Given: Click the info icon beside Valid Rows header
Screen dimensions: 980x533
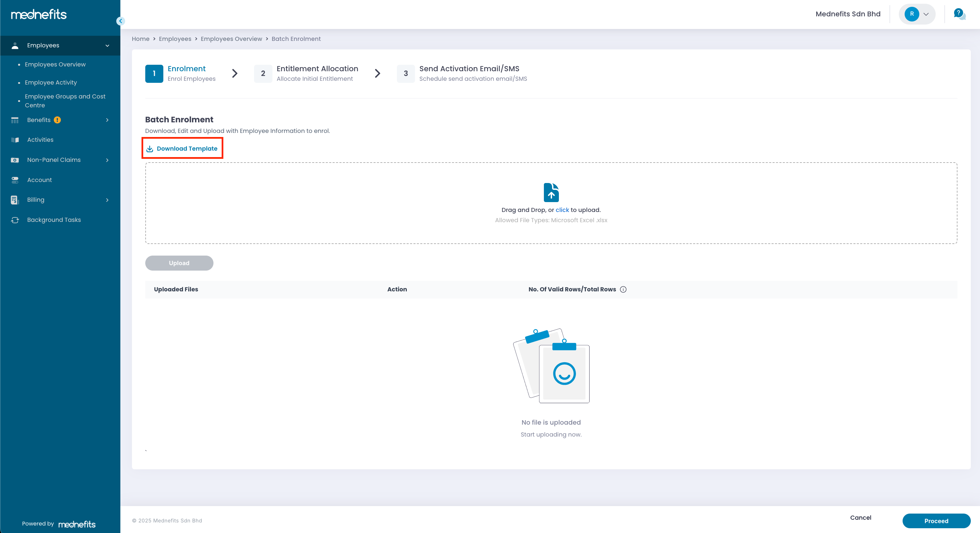Looking at the screenshot, I should coord(623,289).
